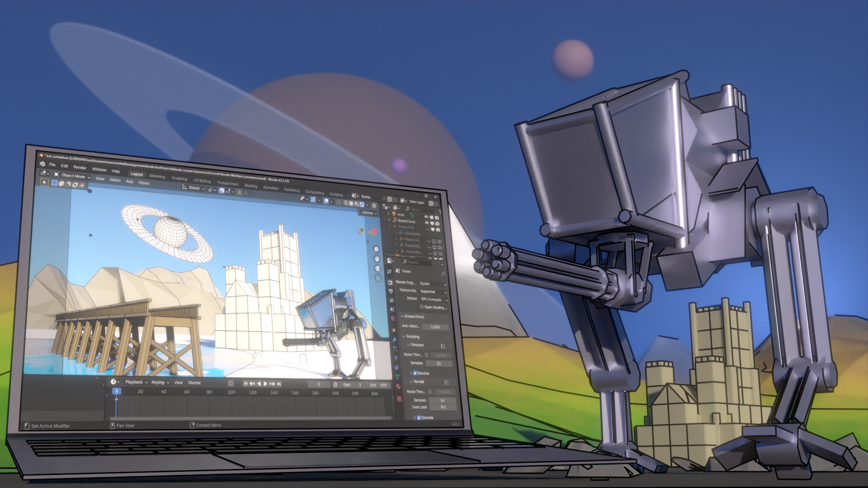This screenshot has width=868, height=488.
Task: Open the Output properties tab icon
Action: pyautogui.click(x=391, y=291)
